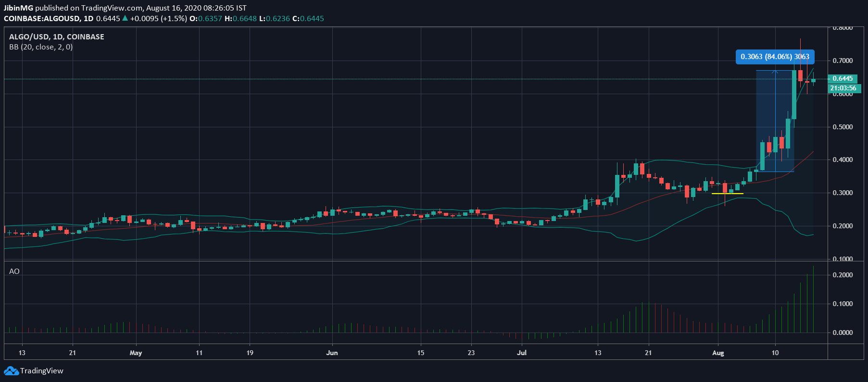Click the 0.3000 level on the price axis
This screenshot has width=868, height=382.
coord(843,193)
